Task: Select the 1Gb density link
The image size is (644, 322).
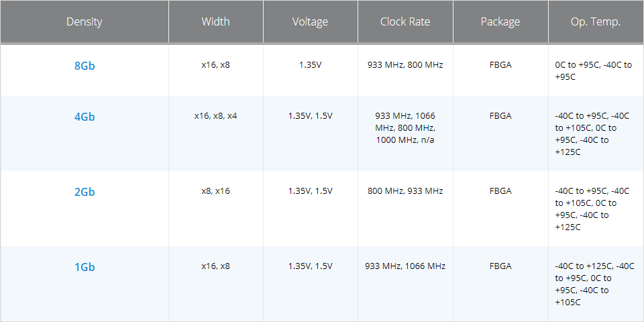Action: click(85, 267)
